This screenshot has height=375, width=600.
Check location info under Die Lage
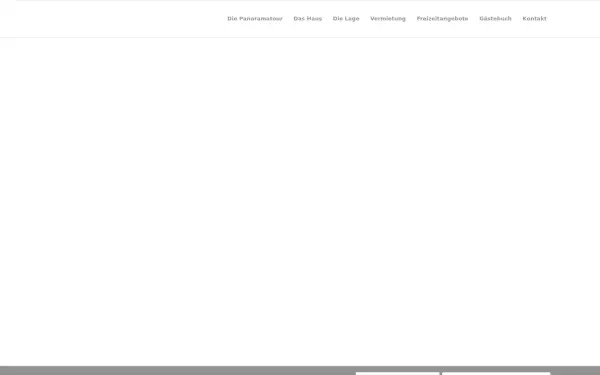coord(346,18)
